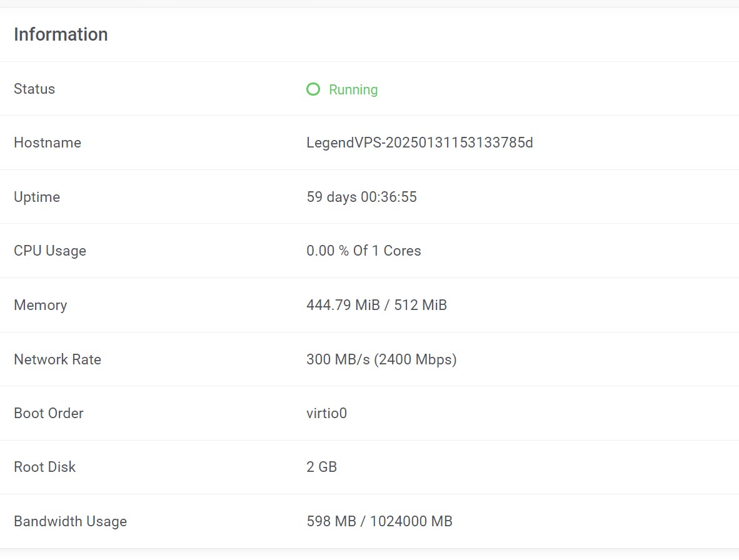Click the 'Status' row label
This screenshot has width=739, height=560.
pyautogui.click(x=34, y=89)
